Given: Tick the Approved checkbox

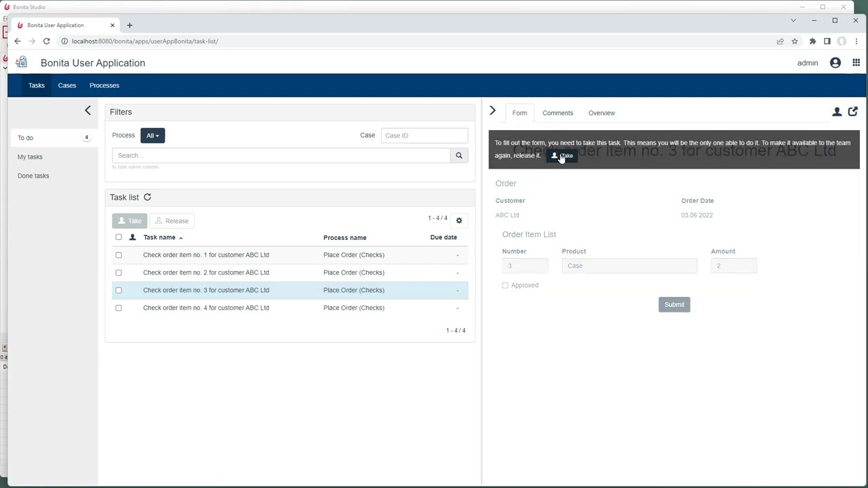Looking at the screenshot, I should coord(505,285).
